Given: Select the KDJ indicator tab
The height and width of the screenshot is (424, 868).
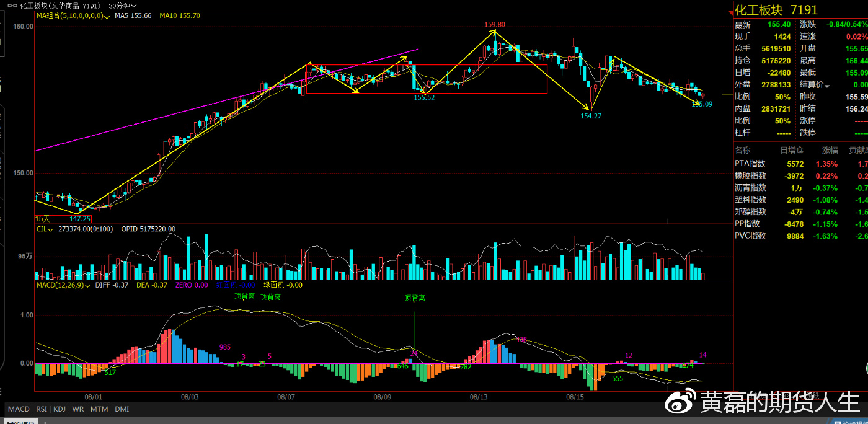Looking at the screenshot, I should coord(60,409).
